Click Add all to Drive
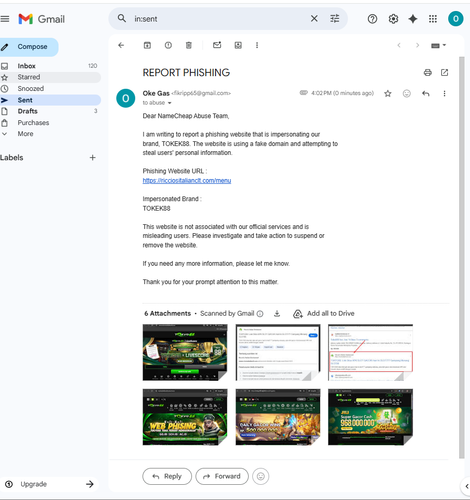Image resolution: width=470 pixels, height=500 pixels. (324, 314)
